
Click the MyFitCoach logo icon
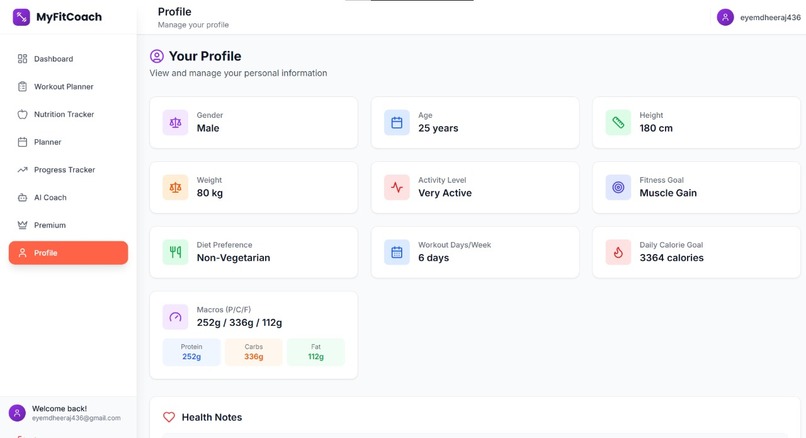[x=22, y=17]
